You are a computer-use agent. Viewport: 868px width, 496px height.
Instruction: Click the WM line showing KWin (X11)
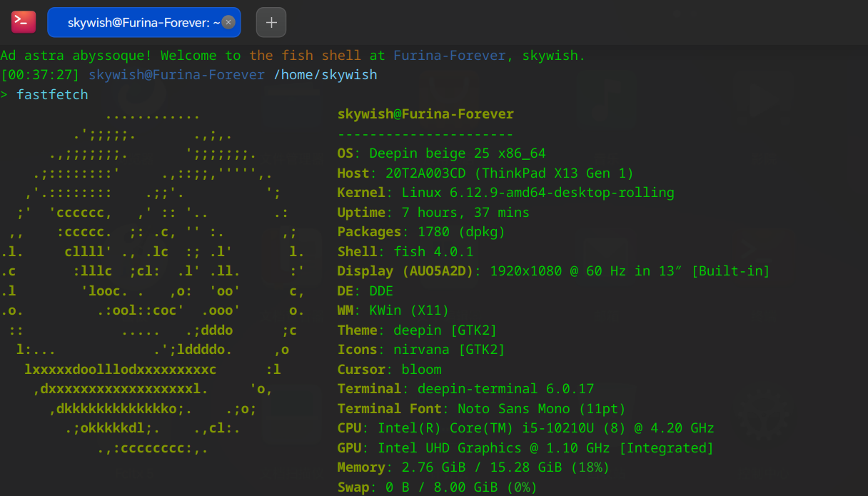click(x=393, y=310)
